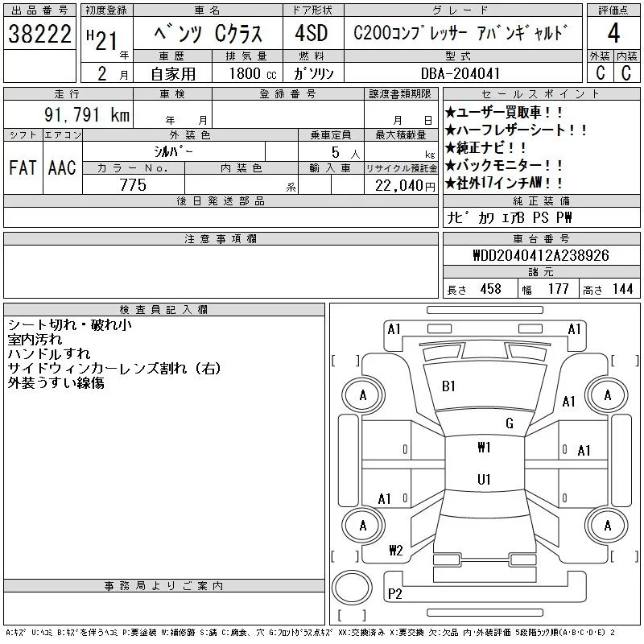Click the B1 mark on the hood
The height and width of the screenshot is (644, 644).
point(449,386)
